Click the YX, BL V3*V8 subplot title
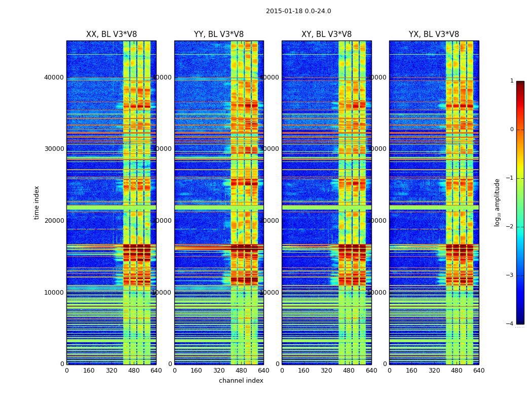Screen dimensions: 532x405 [x=434, y=34]
